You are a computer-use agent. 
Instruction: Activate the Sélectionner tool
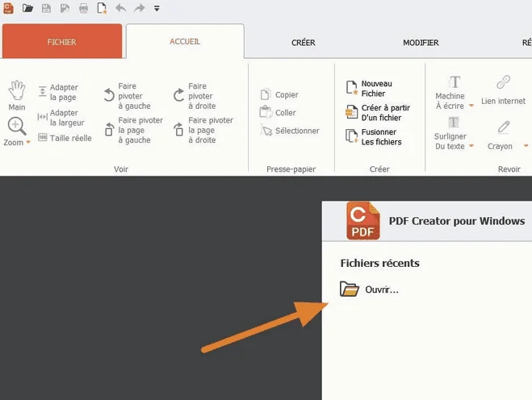click(x=290, y=131)
